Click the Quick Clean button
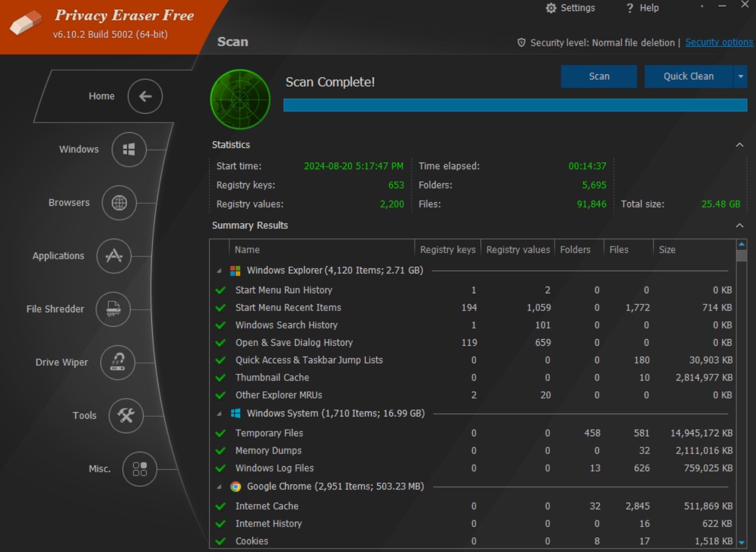This screenshot has height=552, width=756. 688,77
